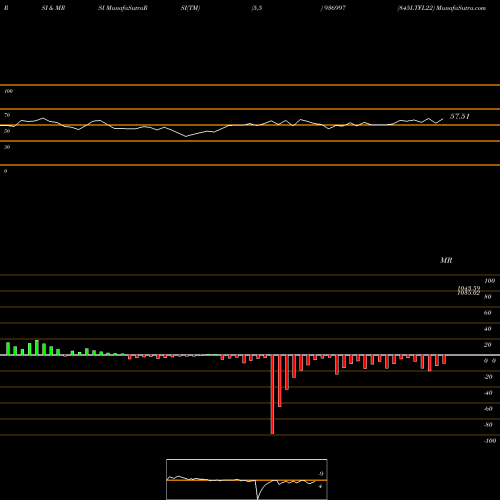Click the right end of white RSI line
The height and width of the screenshot is (500, 500).
[443, 118]
